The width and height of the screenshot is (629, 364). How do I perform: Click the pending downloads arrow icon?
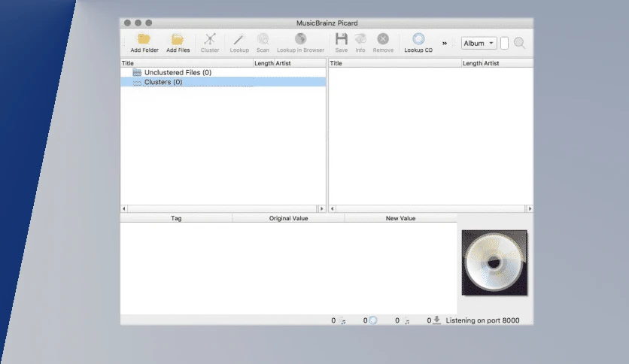437,320
